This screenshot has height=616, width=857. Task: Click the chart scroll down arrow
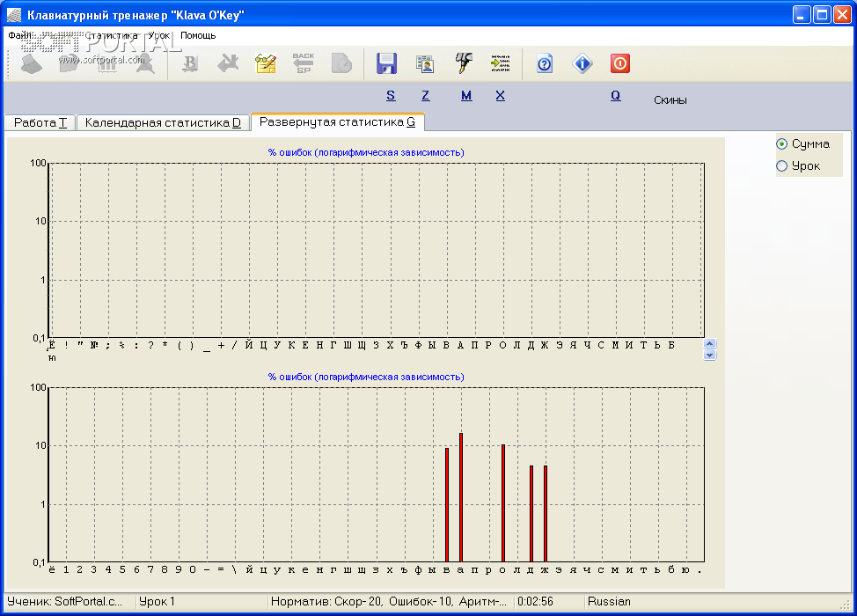[710, 356]
